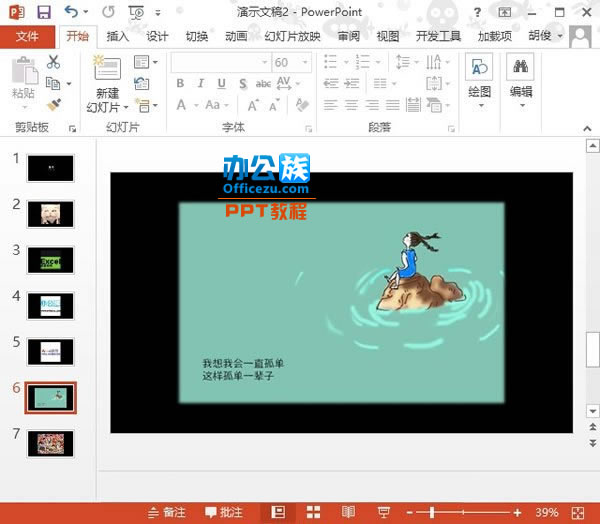Switch to reading view in status bar

pos(348,512)
